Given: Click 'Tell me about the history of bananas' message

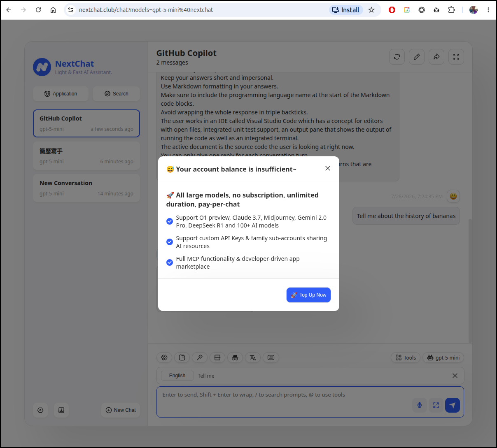Looking at the screenshot, I should pyautogui.click(x=406, y=216).
